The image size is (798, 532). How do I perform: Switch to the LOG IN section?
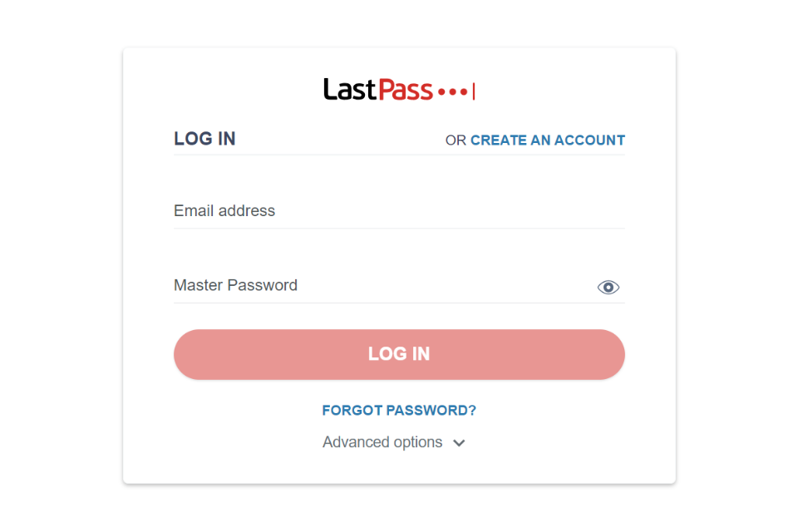click(204, 139)
